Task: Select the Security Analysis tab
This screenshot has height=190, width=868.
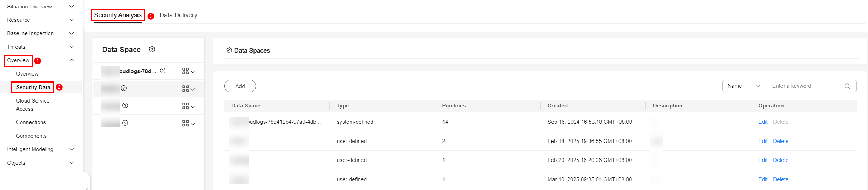Action: click(x=118, y=15)
